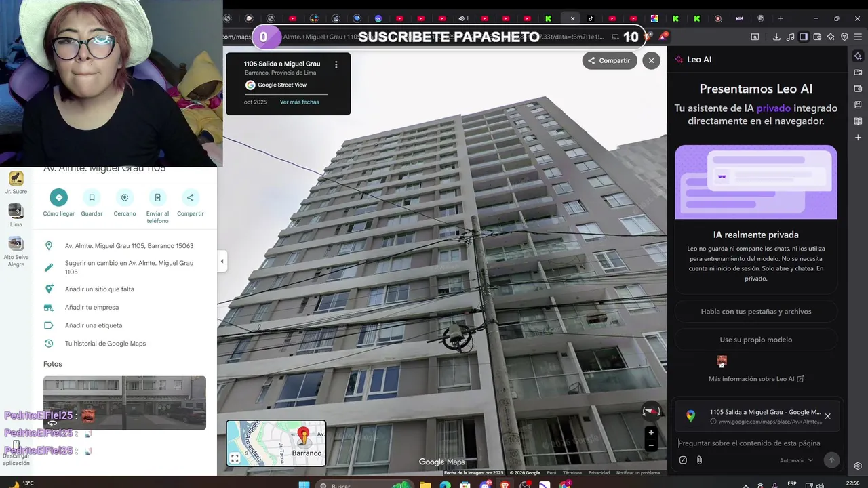The height and width of the screenshot is (488, 868).
Task: Open Brave browser from taskbar
Action: point(505,485)
